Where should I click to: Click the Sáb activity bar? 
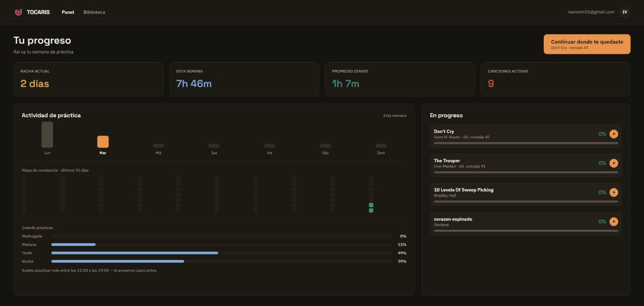click(x=325, y=146)
